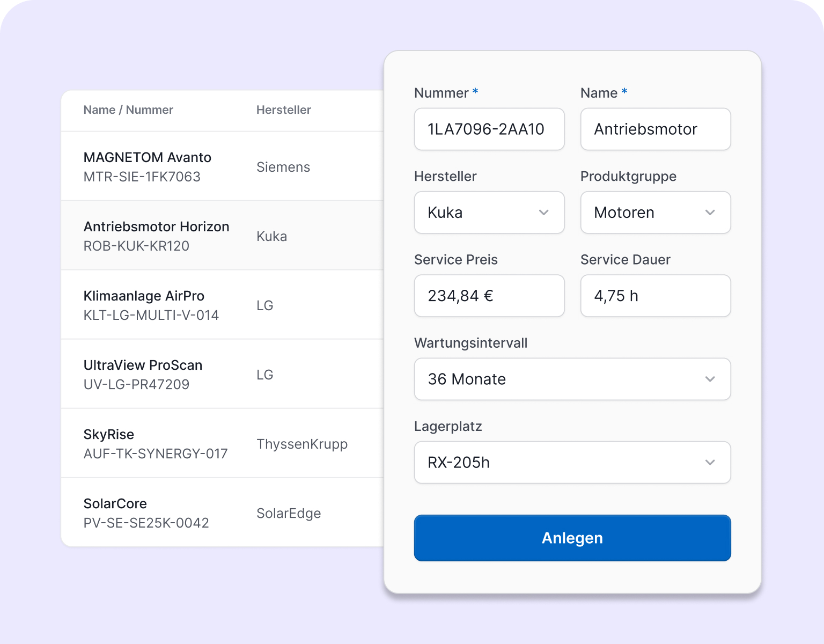
Task: Click the Siemens manufacturer cell
Action: point(283,167)
